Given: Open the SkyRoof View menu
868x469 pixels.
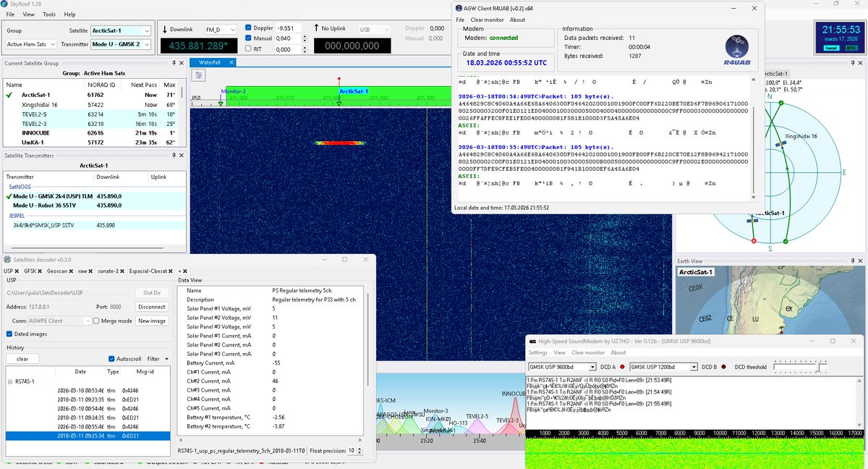Looking at the screenshot, I should click(x=28, y=14).
